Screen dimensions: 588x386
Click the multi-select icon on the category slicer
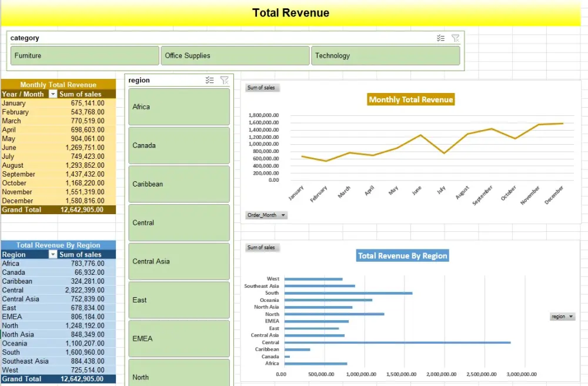[x=440, y=38]
